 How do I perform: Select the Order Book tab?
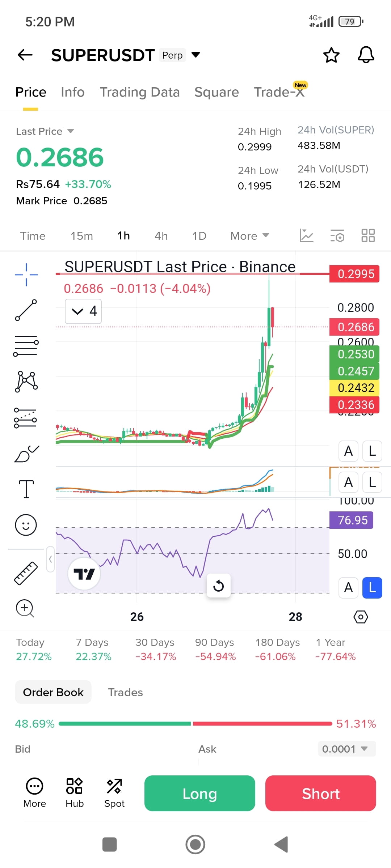53,692
